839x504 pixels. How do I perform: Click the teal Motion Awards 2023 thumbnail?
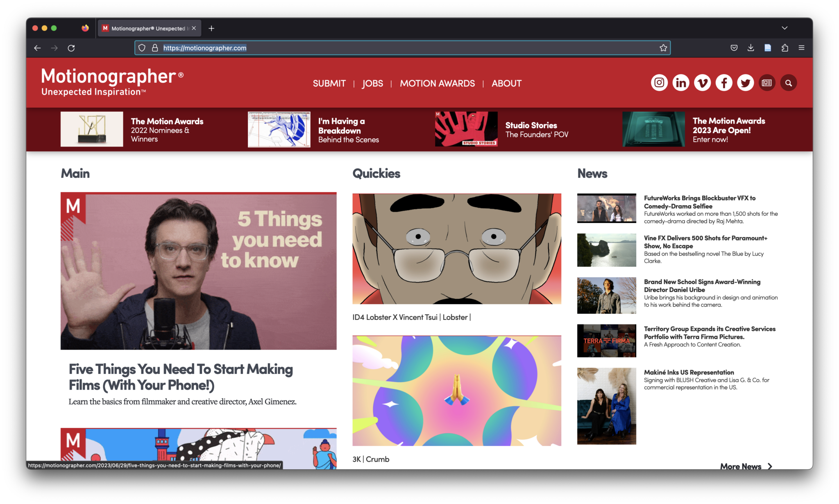(653, 129)
